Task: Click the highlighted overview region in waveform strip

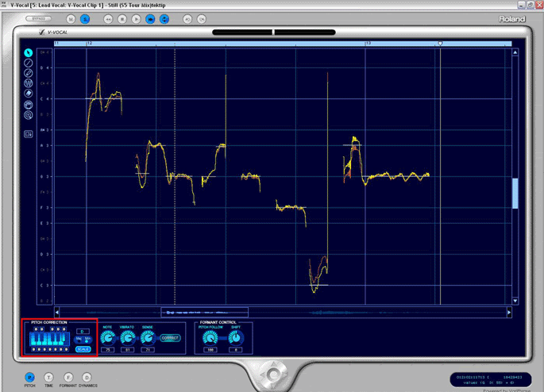Action: tap(205, 313)
